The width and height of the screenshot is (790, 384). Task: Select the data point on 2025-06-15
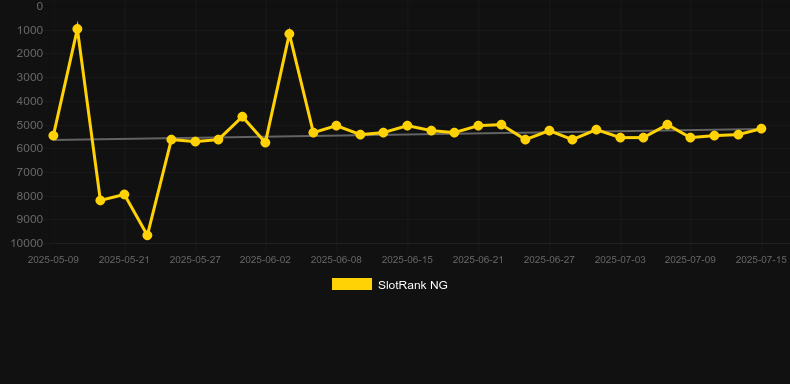[x=407, y=125]
